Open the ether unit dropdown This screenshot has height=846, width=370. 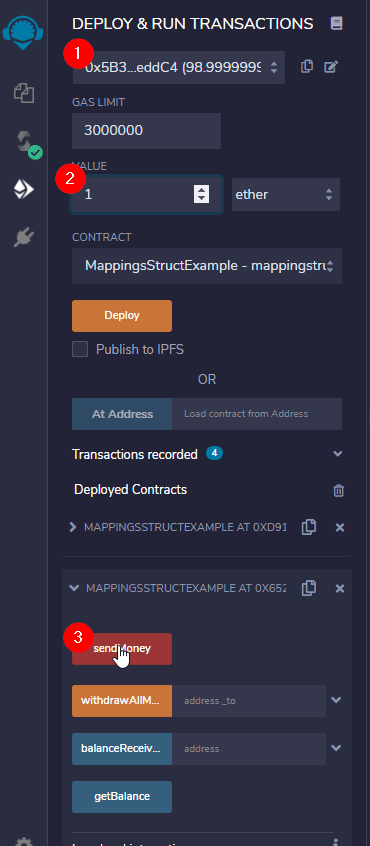[x=286, y=194]
